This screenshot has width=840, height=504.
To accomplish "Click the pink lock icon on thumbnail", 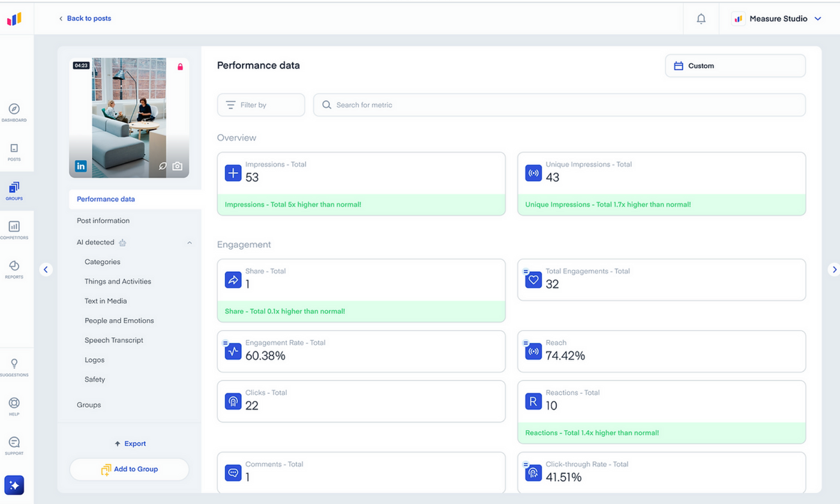I will click(180, 67).
